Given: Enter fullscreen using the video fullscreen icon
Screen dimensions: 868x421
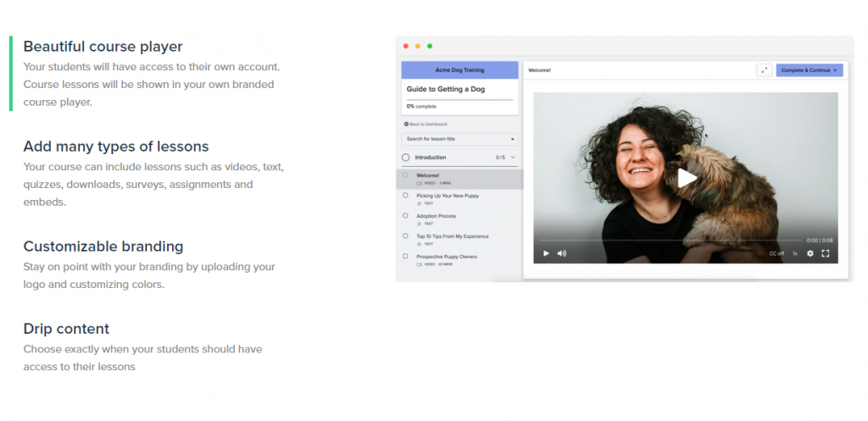Looking at the screenshot, I should click(826, 253).
